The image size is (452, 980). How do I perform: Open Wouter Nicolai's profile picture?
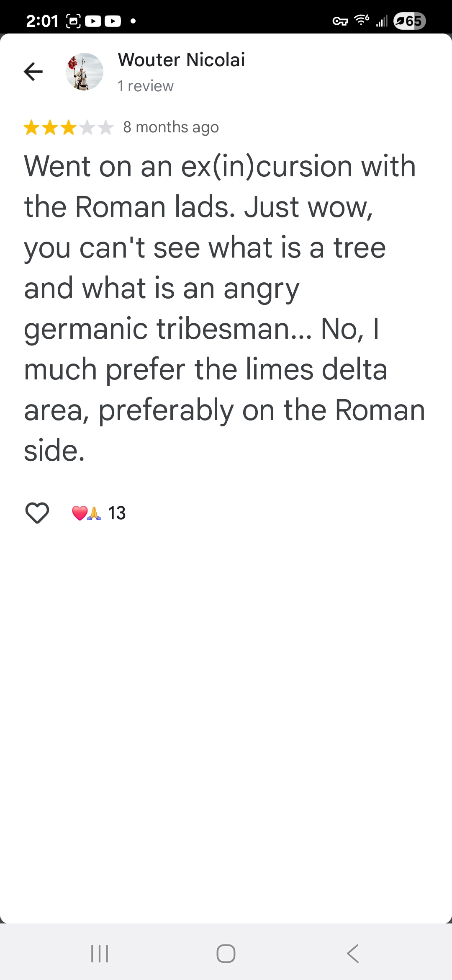coord(84,72)
